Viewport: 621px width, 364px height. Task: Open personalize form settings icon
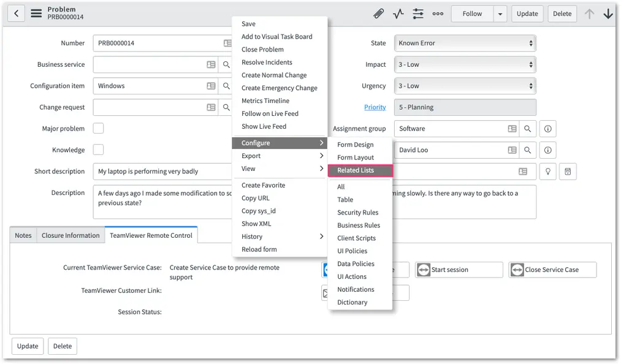[x=418, y=14]
